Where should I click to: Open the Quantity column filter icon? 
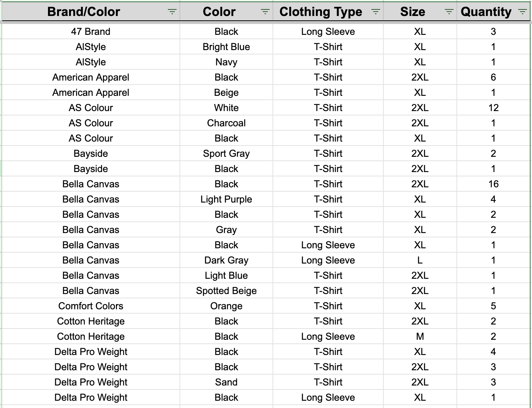point(523,12)
